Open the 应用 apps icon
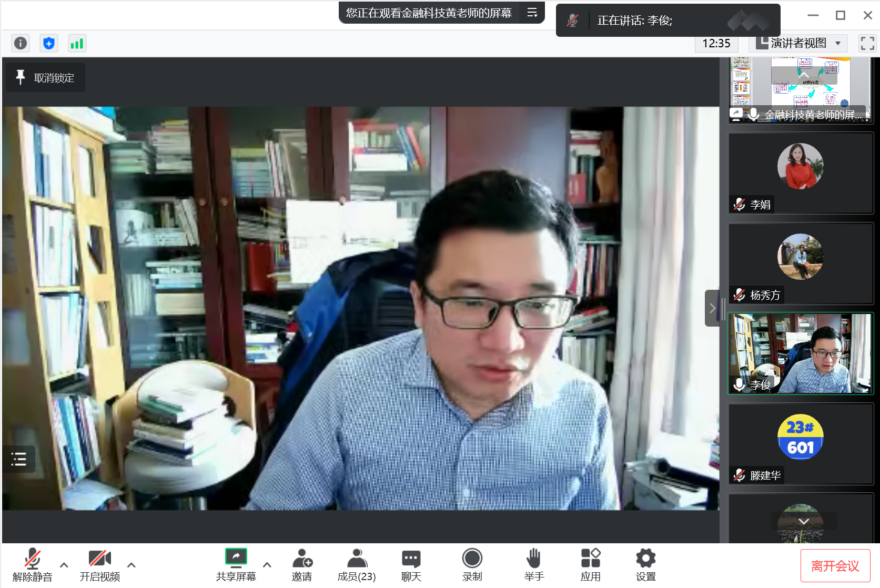The image size is (880, 588). tap(590, 565)
